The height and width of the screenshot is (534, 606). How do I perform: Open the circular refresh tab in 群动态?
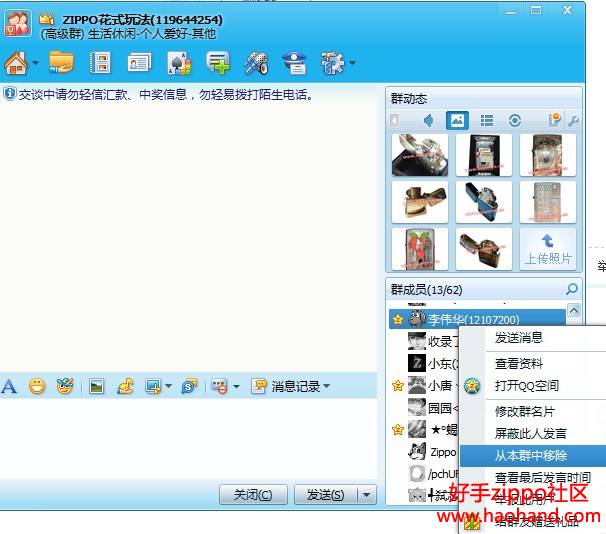tap(515, 121)
